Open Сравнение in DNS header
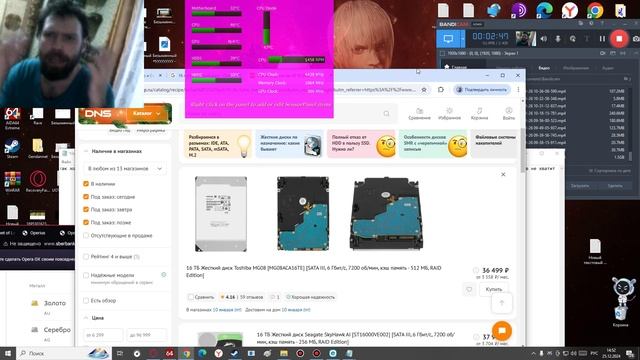Image resolution: width=640 pixels, height=360 pixels. tap(419, 114)
